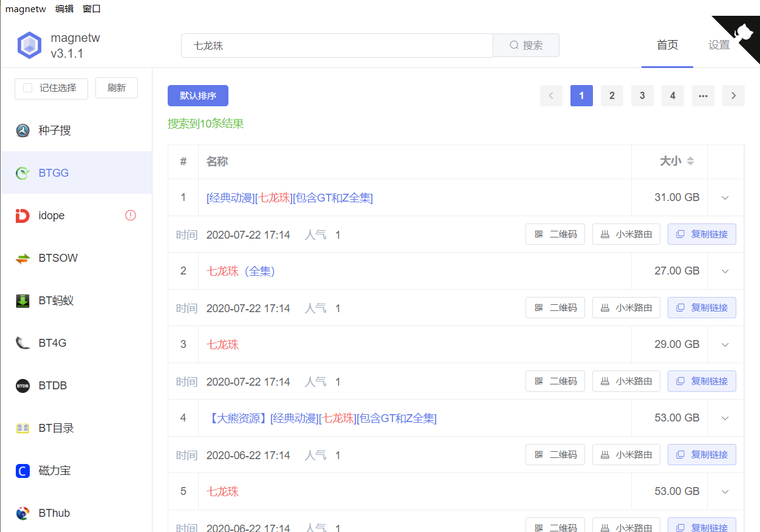The image size is (760, 532).
Task: Open the 七龙珠（全集）result link
Action: pyautogui.click(x=241, y=271)
